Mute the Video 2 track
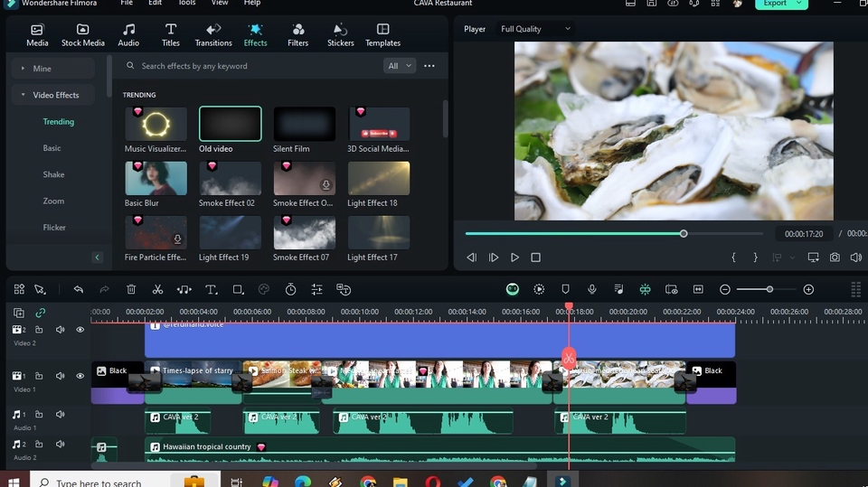 [61, 330]
